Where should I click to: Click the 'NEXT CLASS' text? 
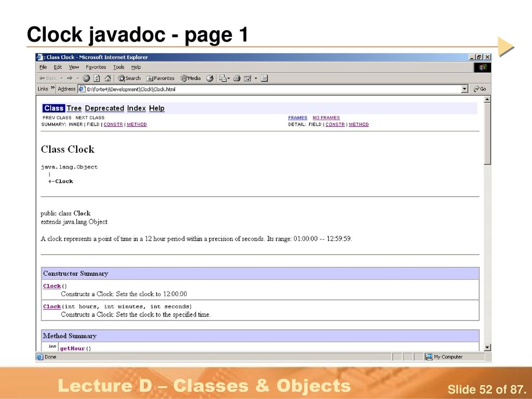coord(90,118)
